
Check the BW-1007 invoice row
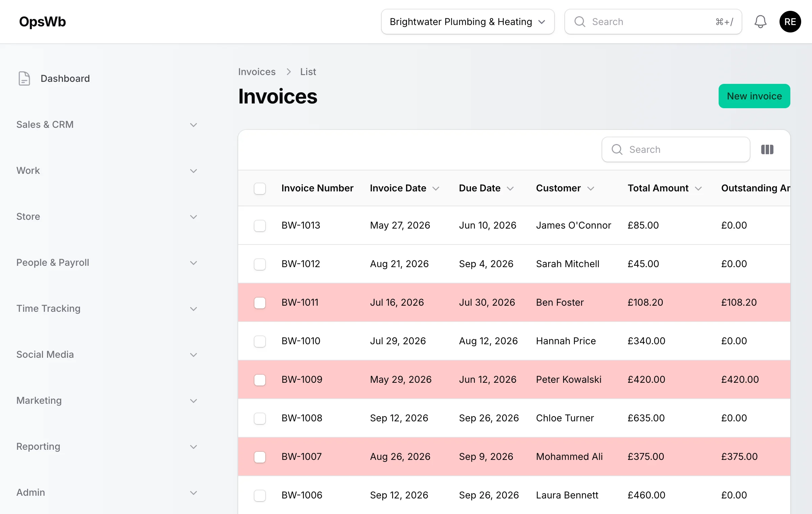click(260, 457)
